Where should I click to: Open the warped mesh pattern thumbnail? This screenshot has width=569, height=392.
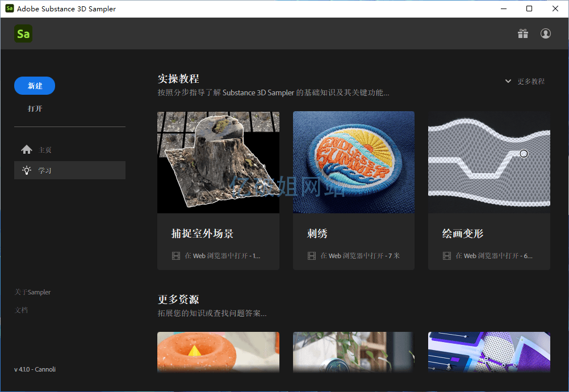pos(489,162)
